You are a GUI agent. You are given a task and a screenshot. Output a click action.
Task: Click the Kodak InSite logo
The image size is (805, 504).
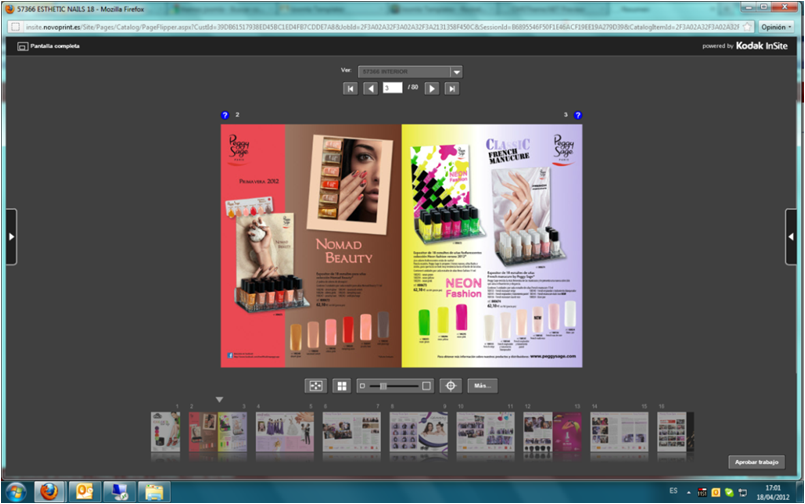tap(762, 46)
